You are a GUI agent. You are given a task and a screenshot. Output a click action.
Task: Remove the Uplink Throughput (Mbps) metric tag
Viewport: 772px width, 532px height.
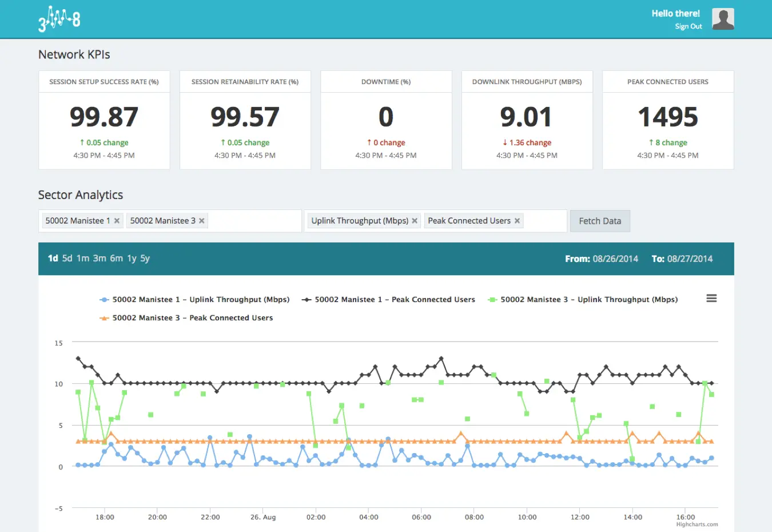click(415, 221)
